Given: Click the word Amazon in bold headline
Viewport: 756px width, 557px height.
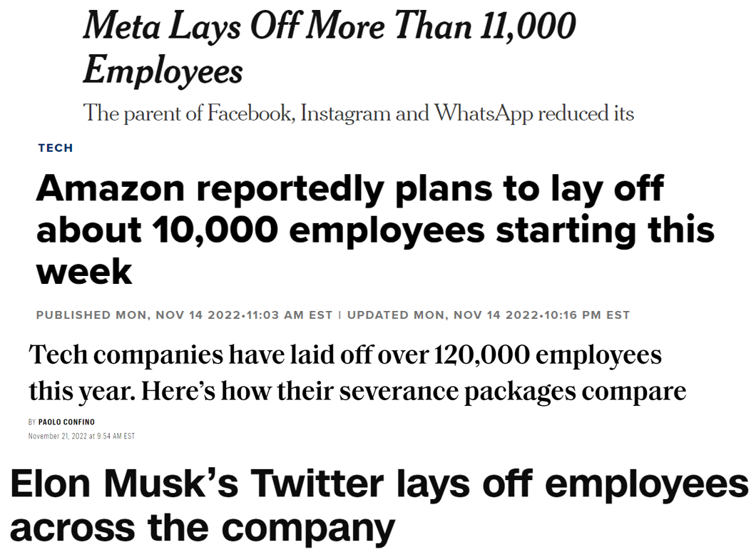Looking at the screenshot, I should (x=110, y=188).
